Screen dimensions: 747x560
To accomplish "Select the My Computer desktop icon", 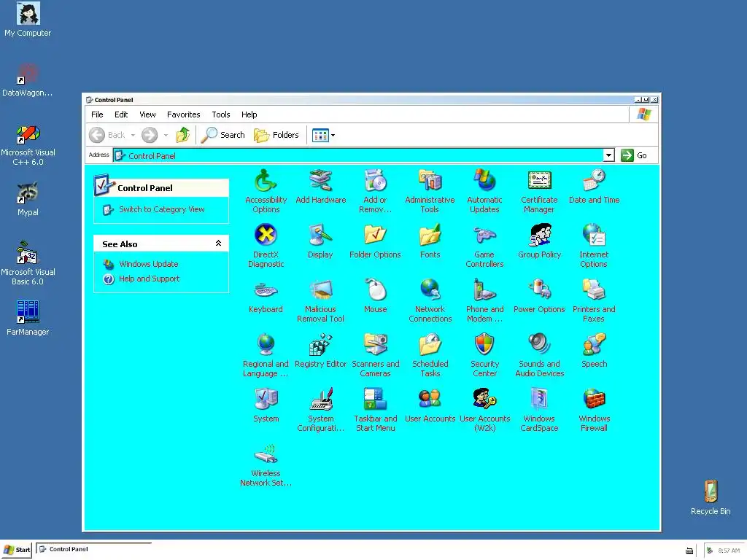I will coord(28,20).
